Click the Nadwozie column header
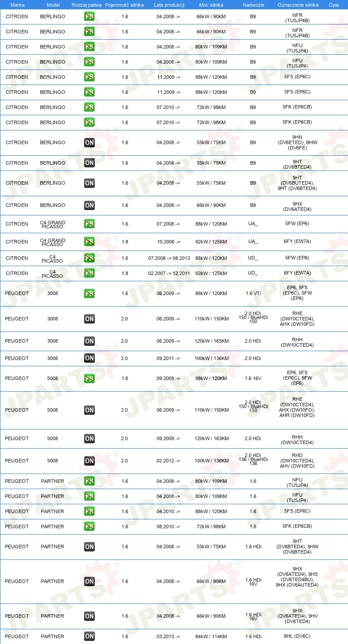 point(253,5)
